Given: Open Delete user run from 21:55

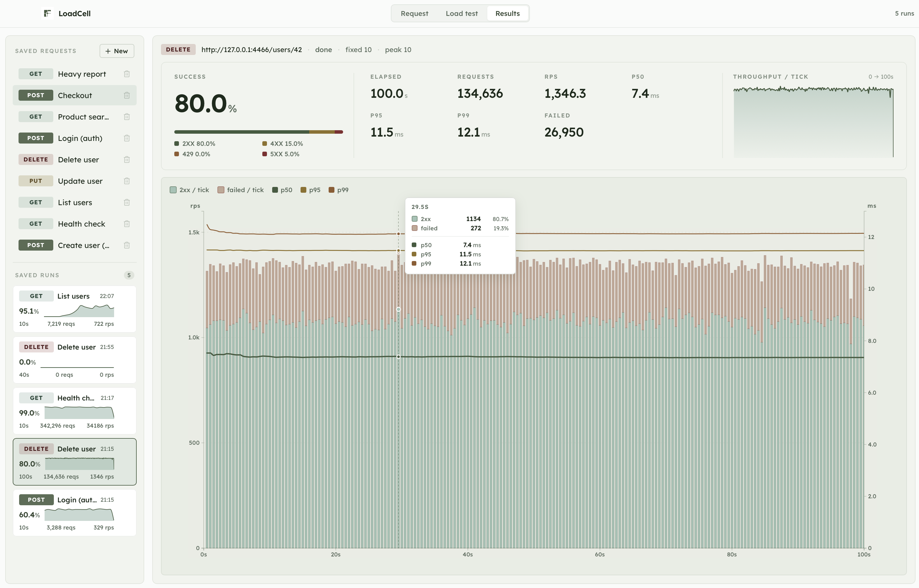Looking at the screenshot, I should [74, 360].
